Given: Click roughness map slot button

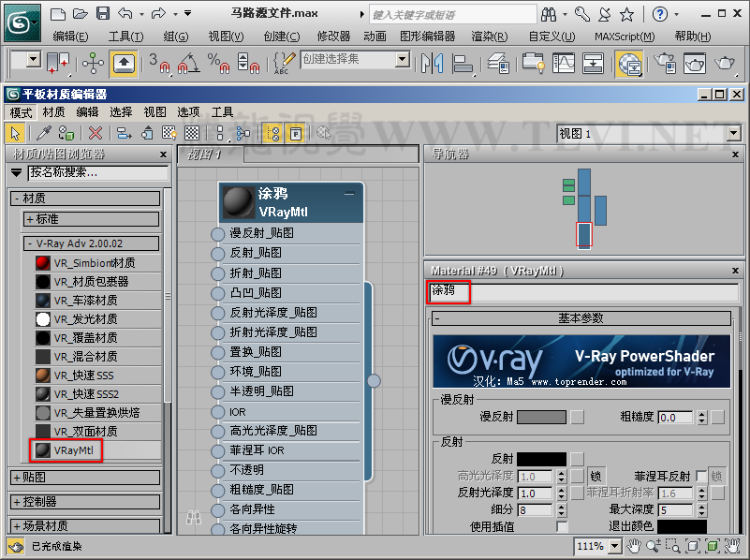Looking at the screenshot, I should pyautogui.click(x=717, y=417).
